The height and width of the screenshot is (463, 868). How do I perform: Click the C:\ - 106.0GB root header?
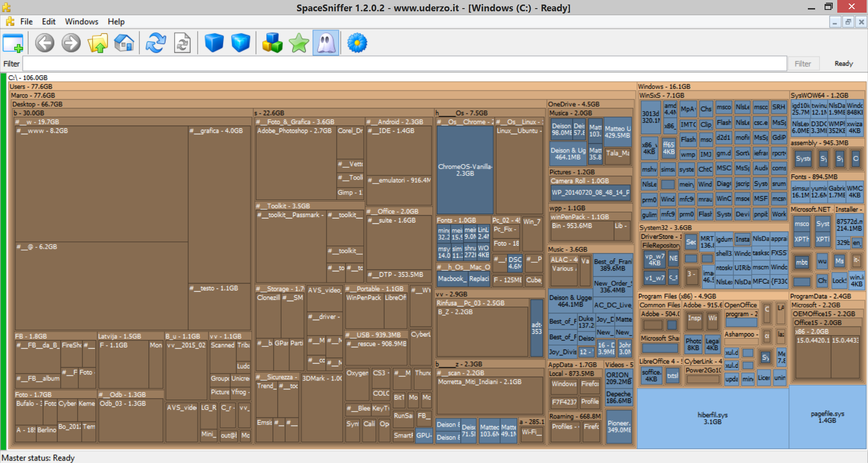[28, 78]
